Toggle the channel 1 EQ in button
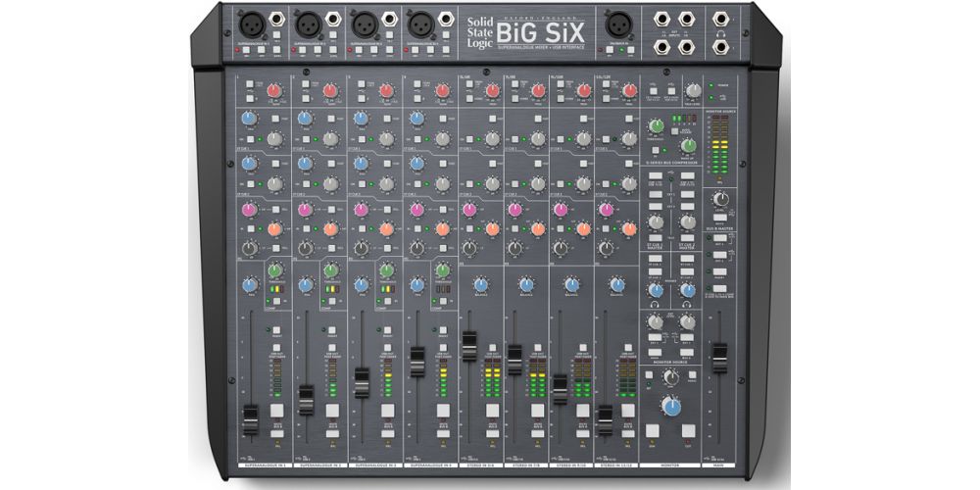This screenshot has width=980, height=490. (249, 229)
